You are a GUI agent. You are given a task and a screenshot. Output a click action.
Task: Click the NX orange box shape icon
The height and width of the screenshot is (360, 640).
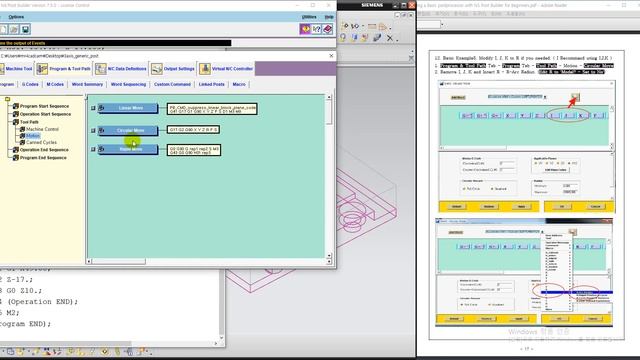point(382,27)
